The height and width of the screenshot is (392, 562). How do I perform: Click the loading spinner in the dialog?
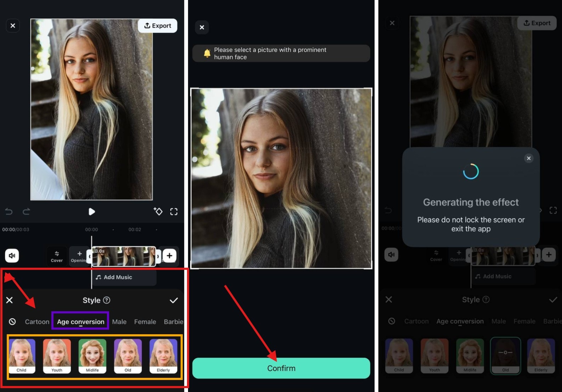coord(471,171)
